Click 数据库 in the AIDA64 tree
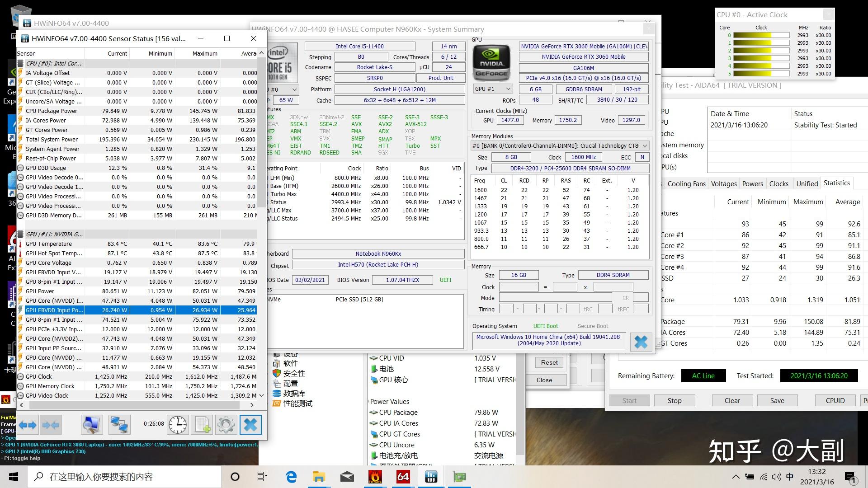Viewport: 868px width, 488px height. click(x=294, y=394)
